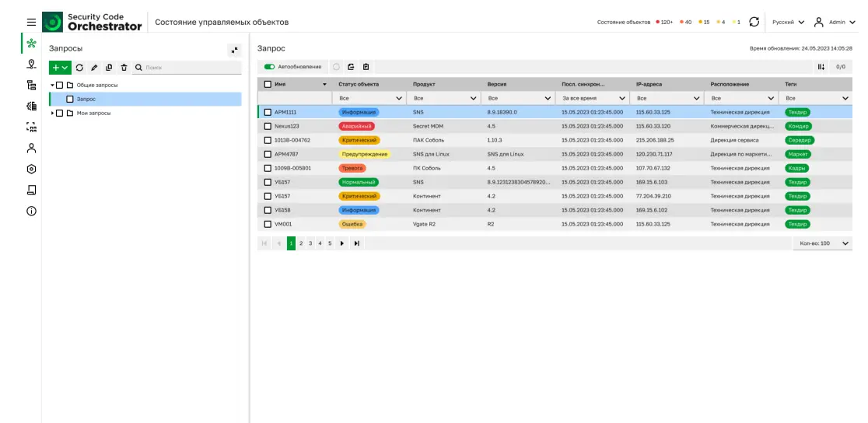Select page 1 in pagination
Image resolution: width=868 pixels, height=423 pixels.
[x=291, y=243]
